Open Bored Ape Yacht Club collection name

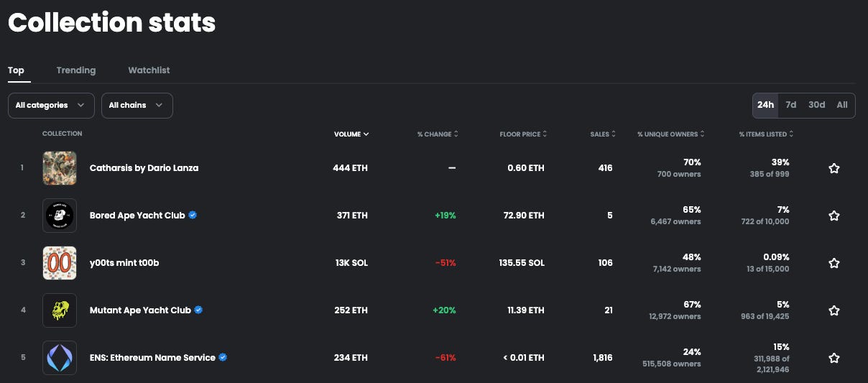[x=137, y=216]
